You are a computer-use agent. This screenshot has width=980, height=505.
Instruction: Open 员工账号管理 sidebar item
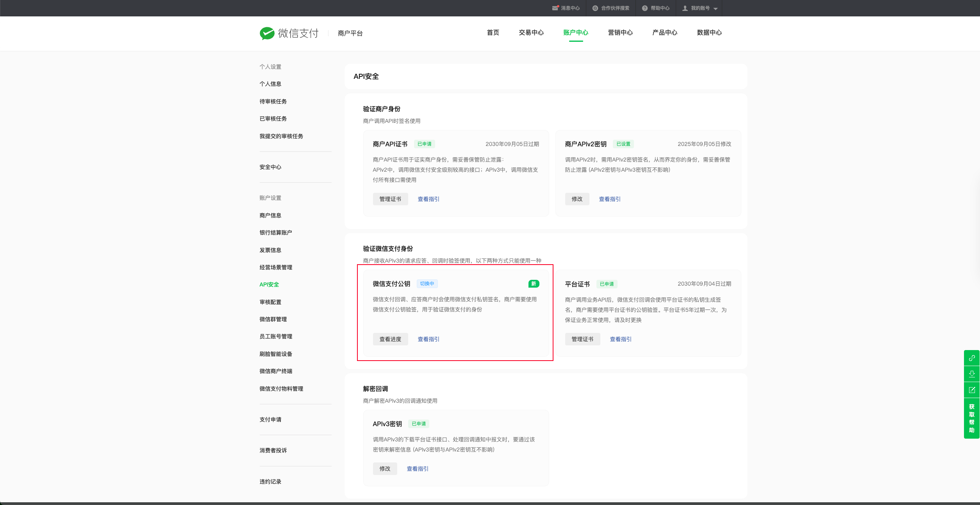coord(276,336)
